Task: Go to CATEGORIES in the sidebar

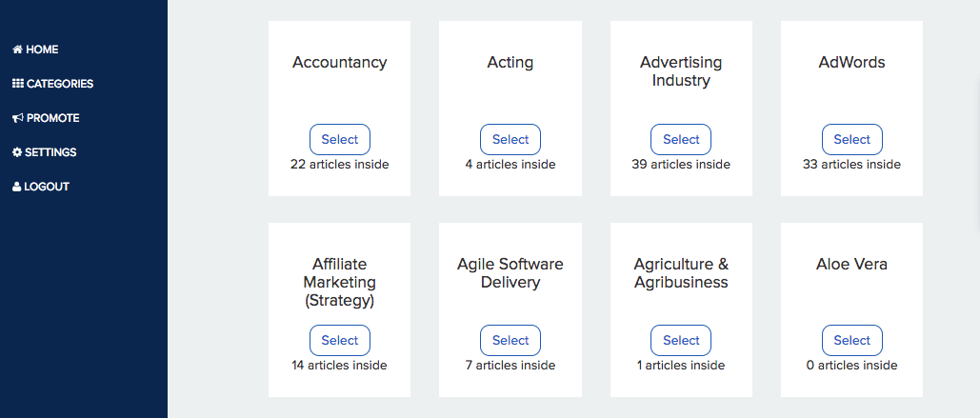Action: [x=60, y=84]
